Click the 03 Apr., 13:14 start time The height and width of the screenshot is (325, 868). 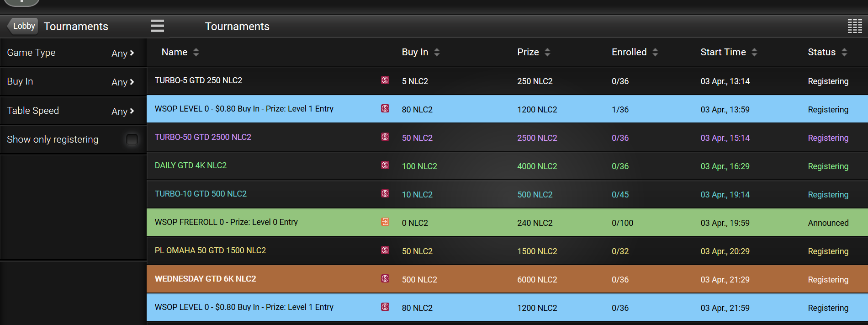[725, 81]
